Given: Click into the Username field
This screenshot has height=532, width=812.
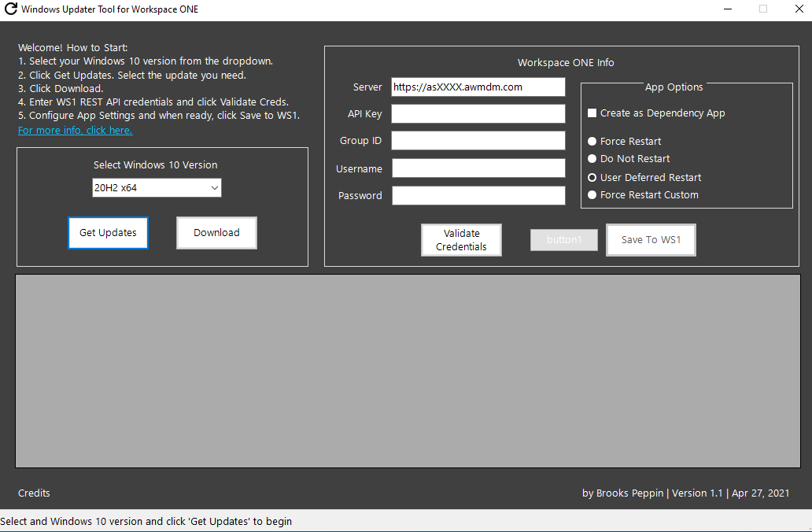Looking at the screenshot, I should tap(478, 168).
